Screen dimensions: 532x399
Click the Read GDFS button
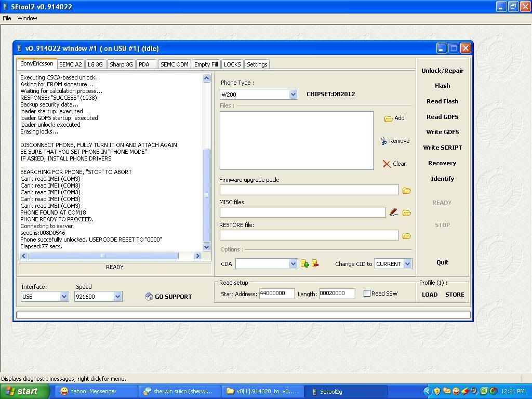[x=442, y=117]
